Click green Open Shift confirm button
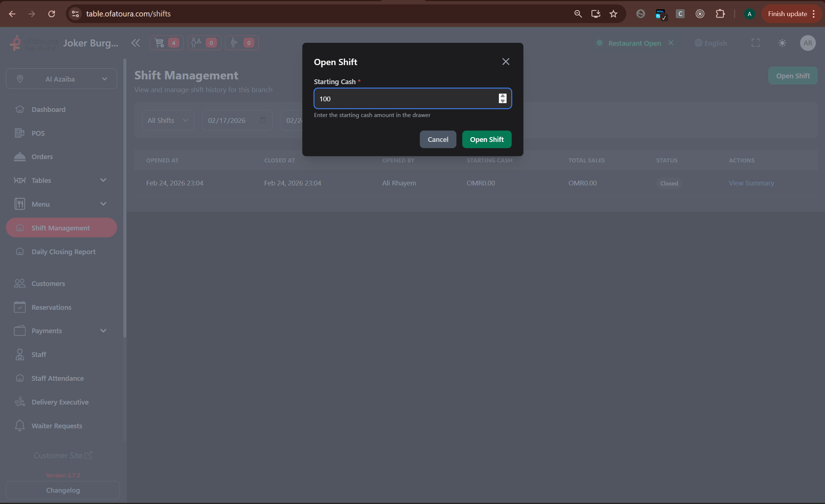825x504 pixels. 486,139
